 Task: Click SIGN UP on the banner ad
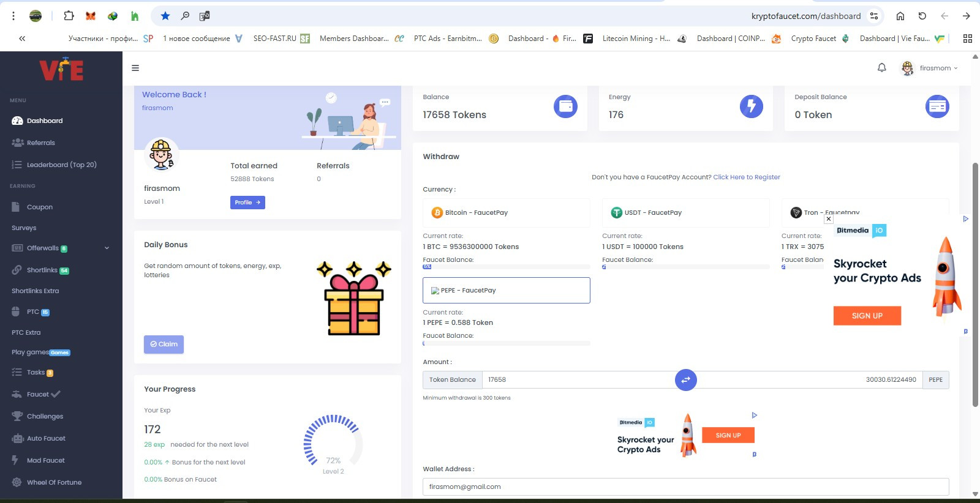[x=728, y=435]
